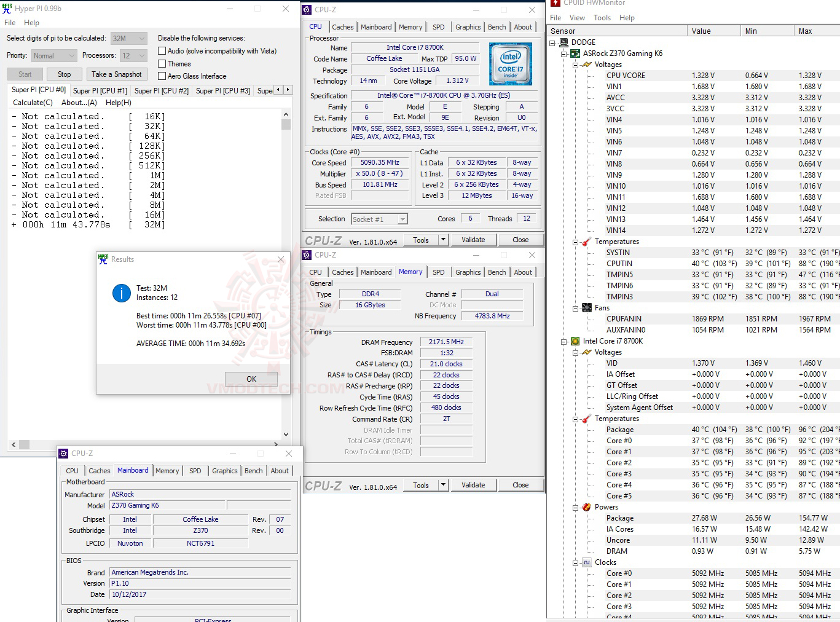This screenshot has width=840, height=622.
Task: Click the Hyper PI horizontal scrollbar thumb
Action: tap(25, 444)
